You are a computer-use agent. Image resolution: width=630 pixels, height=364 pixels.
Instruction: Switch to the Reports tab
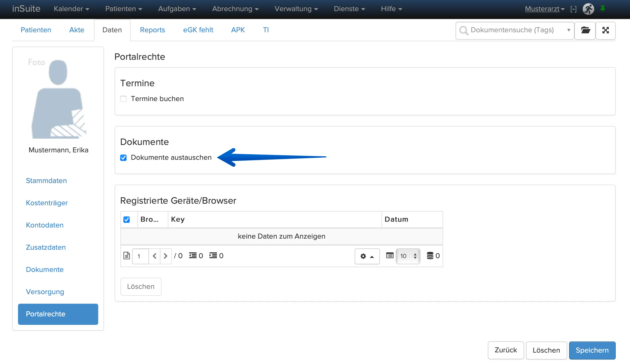pyautogui.click(x=152, y=30)
